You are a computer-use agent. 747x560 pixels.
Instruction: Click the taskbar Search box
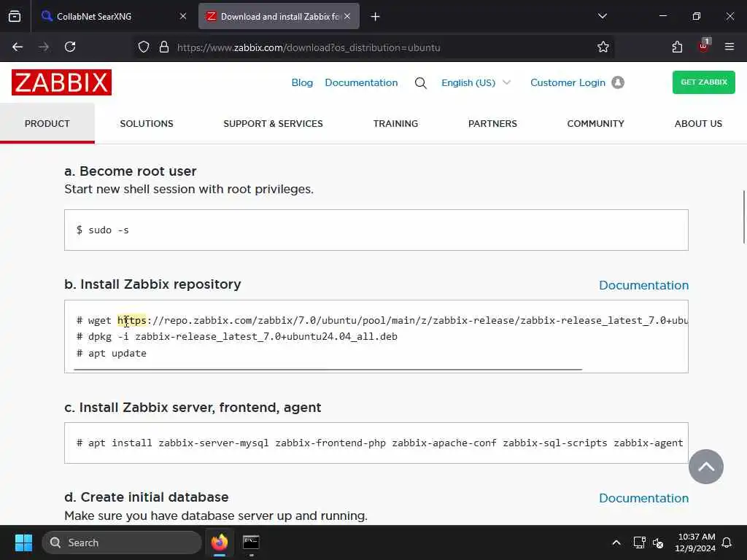[x=122, y=542]
